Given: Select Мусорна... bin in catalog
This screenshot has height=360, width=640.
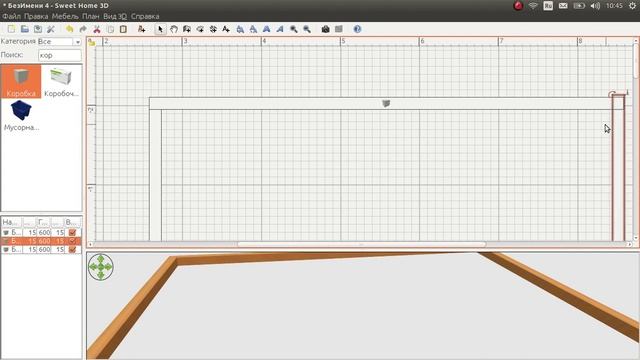Looking at the screenshot, I should 21,116.
